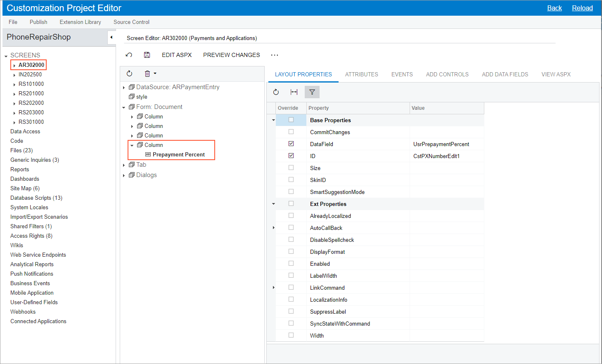Viewport: 602px width, 364px height.
Task: Open the delete button dropdown arrow
Action: click(x=155, y=73)
